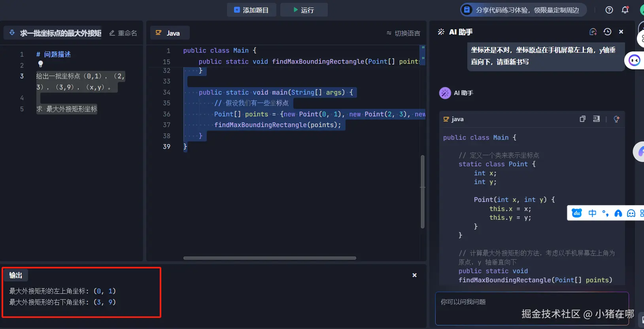644x329 pixels.
Task: Click the AI explain lightbulb icon on code block
Action: point(616,119)
